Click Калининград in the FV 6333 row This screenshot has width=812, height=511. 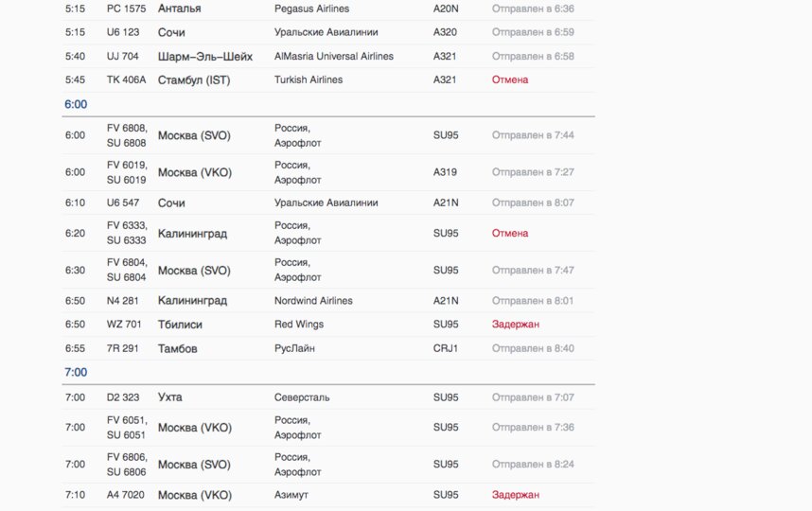click(x=192, y=233)
